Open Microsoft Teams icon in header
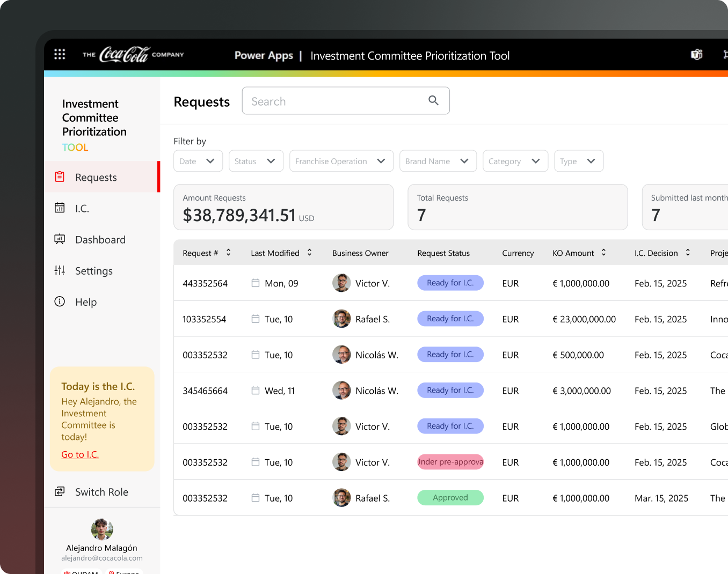 (x=697, y=54)
